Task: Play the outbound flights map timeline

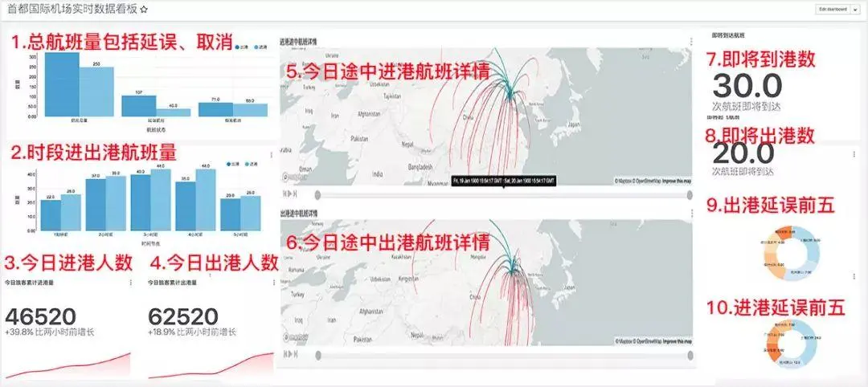Action: click(290, 354)
